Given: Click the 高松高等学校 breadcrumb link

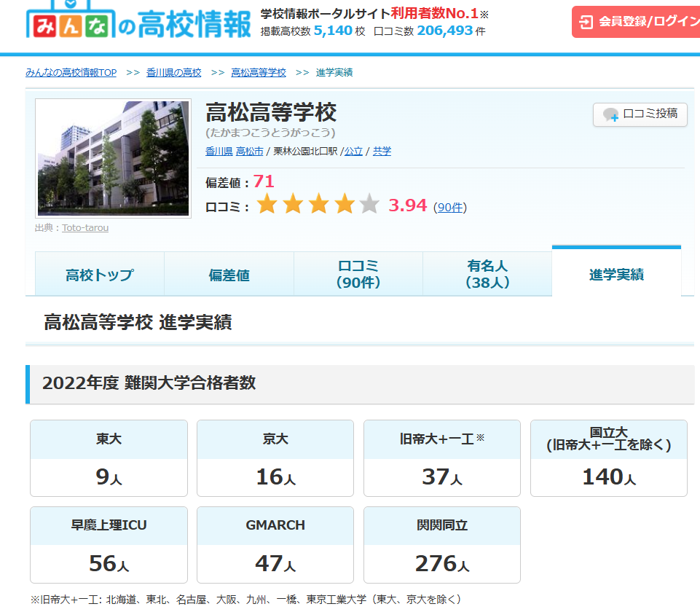Looking at the screenshot, I should tap(259, 73).
